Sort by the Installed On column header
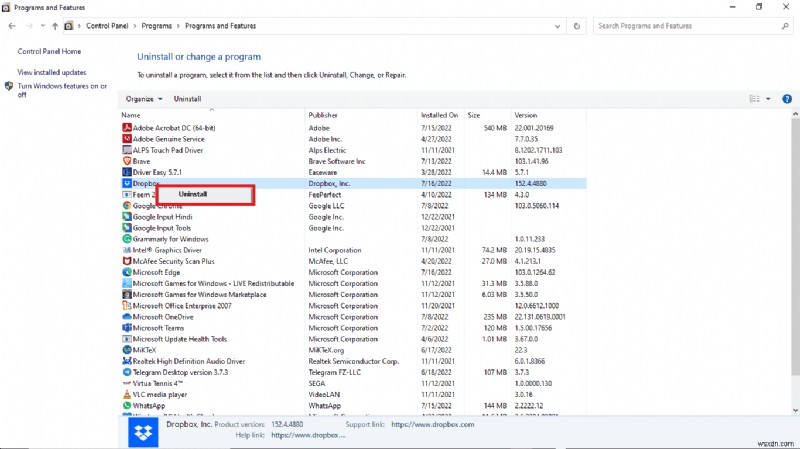Screen dimensions: 800x449 [441, 115]
